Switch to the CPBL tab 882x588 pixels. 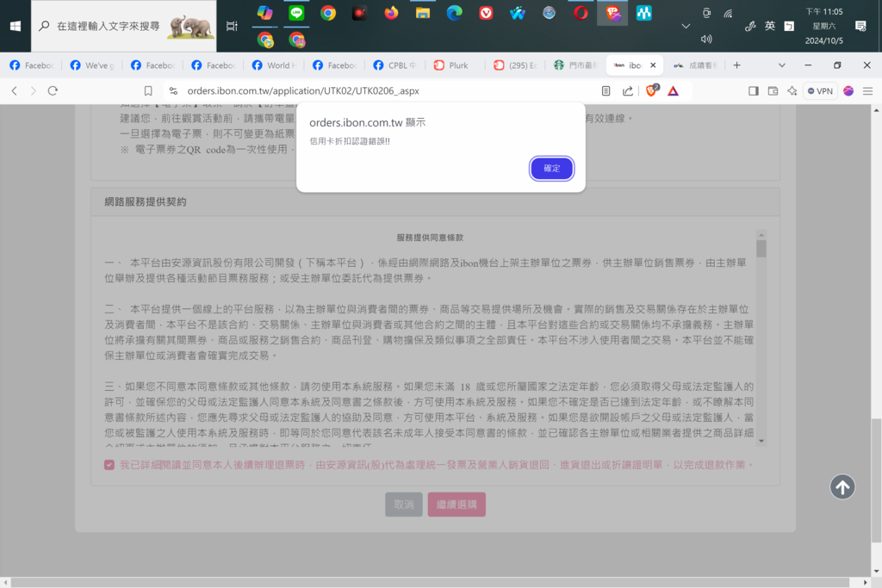tap(394, 65)
